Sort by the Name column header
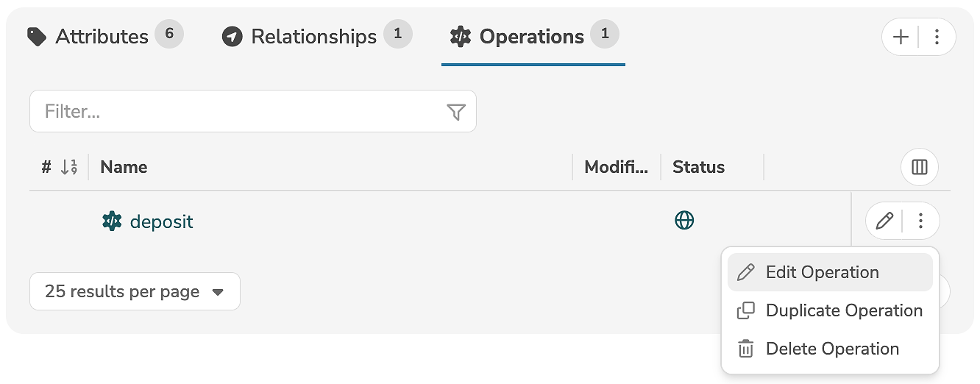The width and height of the screenshot is (980, 384). click(124, 167)
